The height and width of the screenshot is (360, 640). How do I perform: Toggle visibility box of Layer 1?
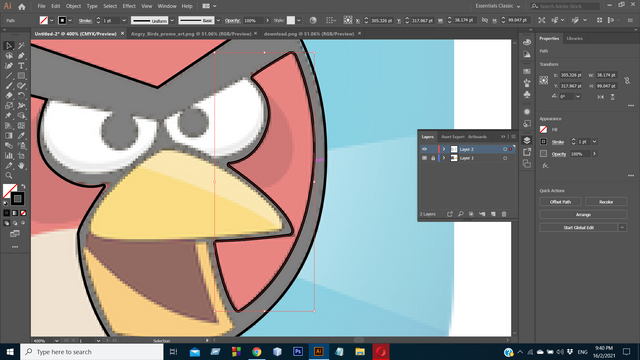pos(424,158)
